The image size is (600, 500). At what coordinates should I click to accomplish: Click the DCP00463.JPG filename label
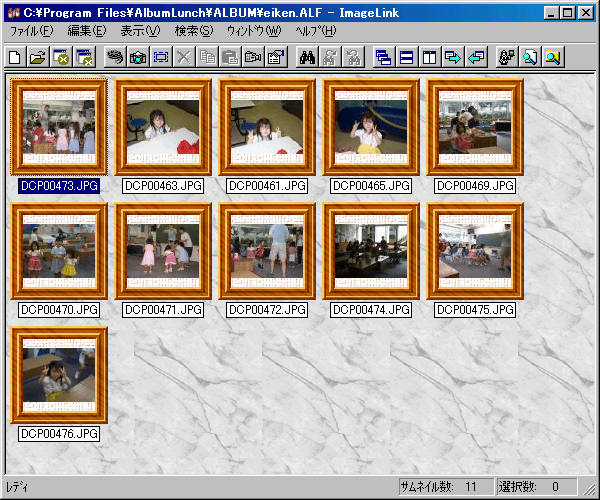[x=163, y=186]
